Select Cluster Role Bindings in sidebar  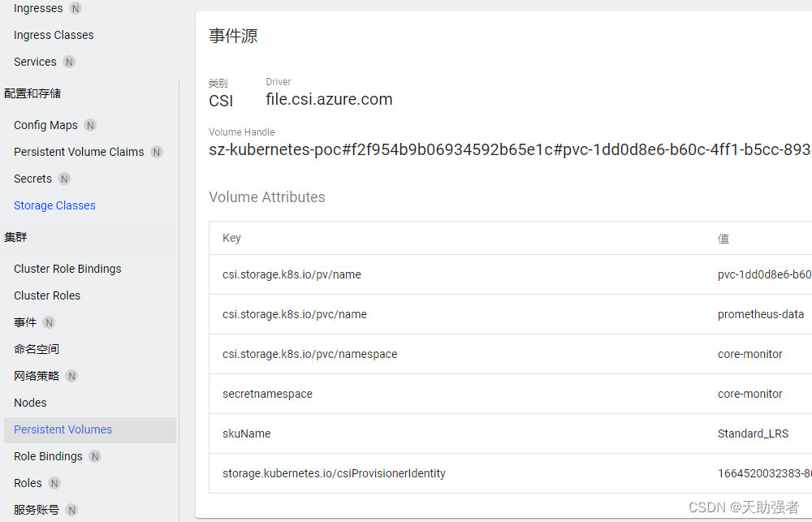coord(67,268)
